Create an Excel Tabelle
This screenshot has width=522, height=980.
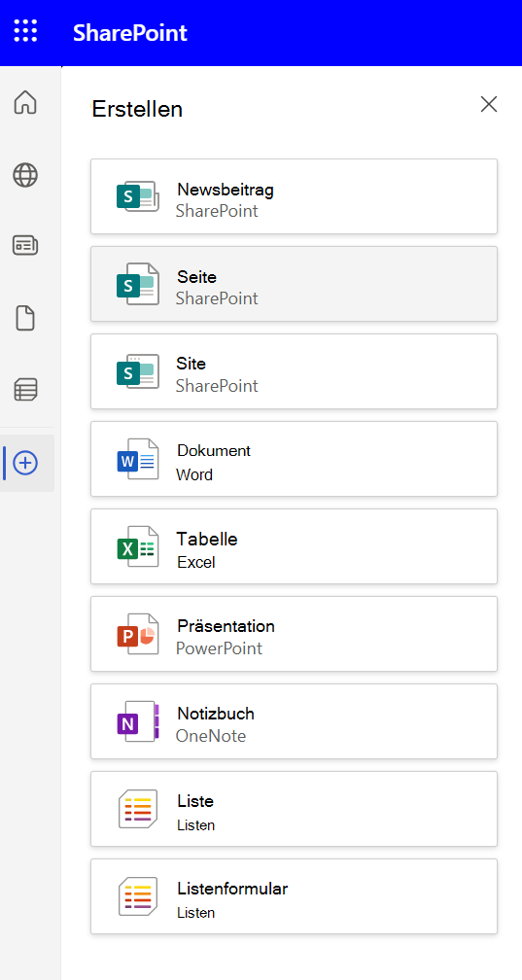tap(294, 546)
